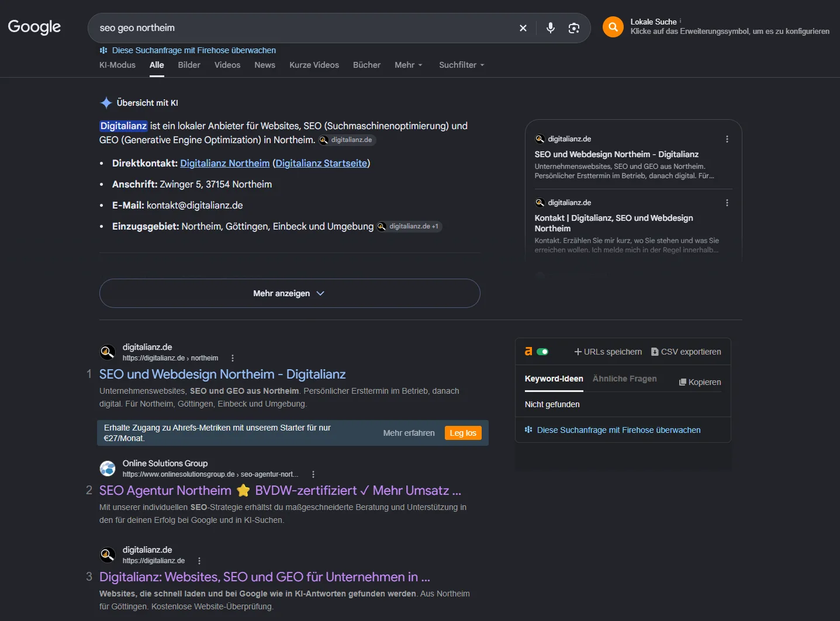The width and height of the screenshot is (840, 621).
Task: Open the Bücher tab
Action: click(x=367, y=65)
